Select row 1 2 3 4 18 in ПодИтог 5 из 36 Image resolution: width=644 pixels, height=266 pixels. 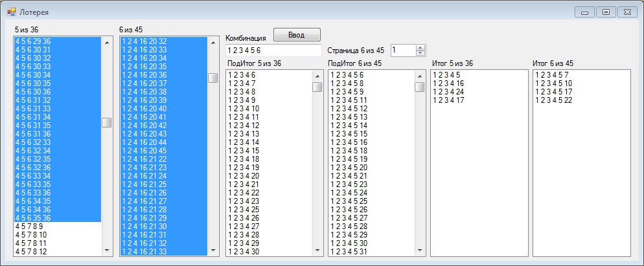[x=270, y=159]
